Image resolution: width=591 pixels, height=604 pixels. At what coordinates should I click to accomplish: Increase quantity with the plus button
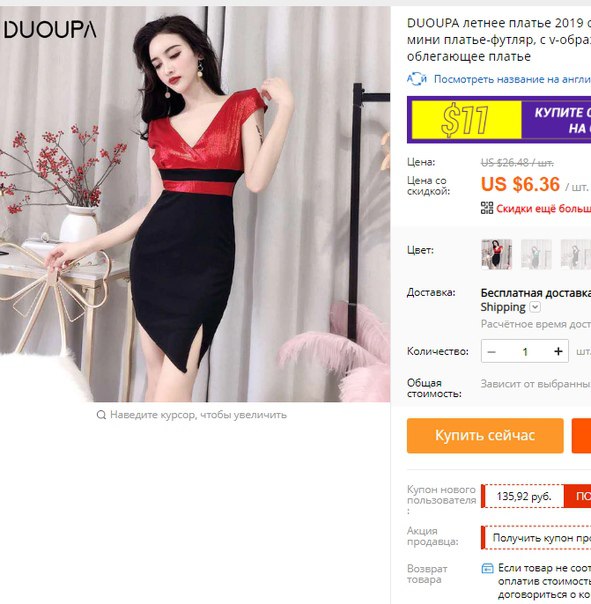pyautogui.click(x=558, y=351)
